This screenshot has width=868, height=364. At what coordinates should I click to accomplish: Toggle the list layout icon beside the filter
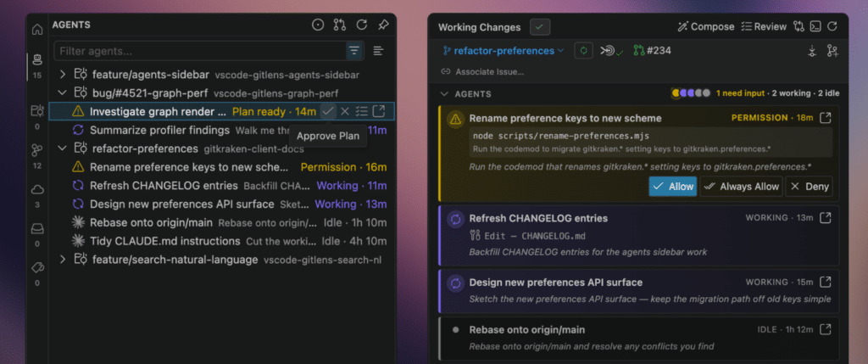(379, 51)
